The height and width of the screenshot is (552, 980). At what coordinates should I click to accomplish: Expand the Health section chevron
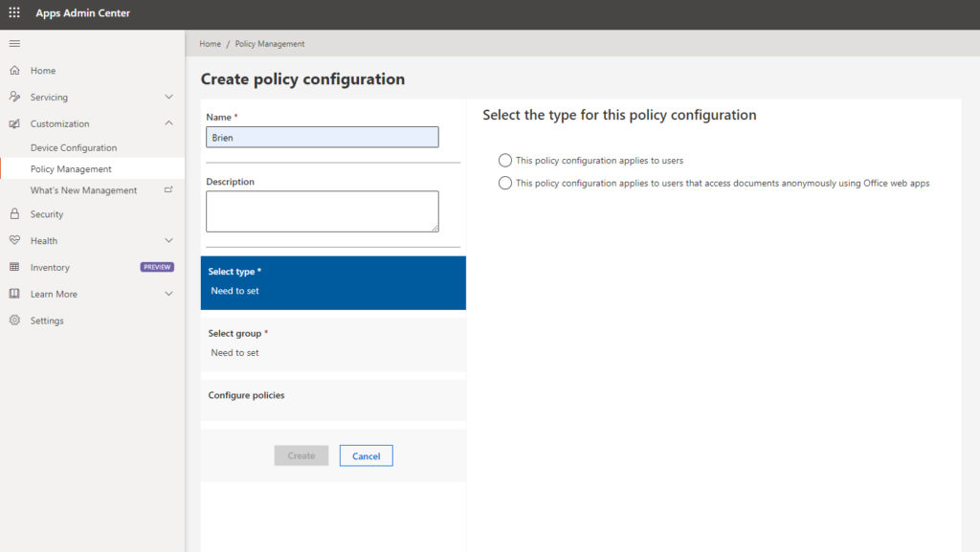(168, 240)
